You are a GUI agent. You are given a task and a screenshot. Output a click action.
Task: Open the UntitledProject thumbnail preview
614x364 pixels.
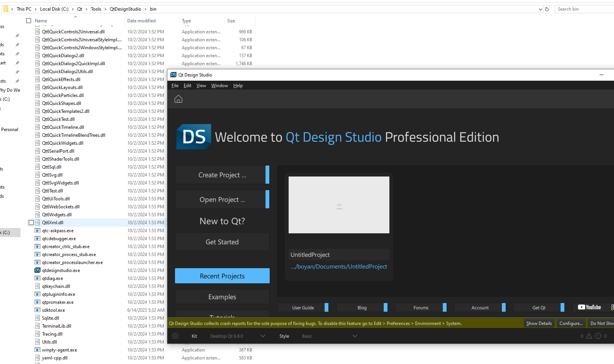click(x=339, y=205)
